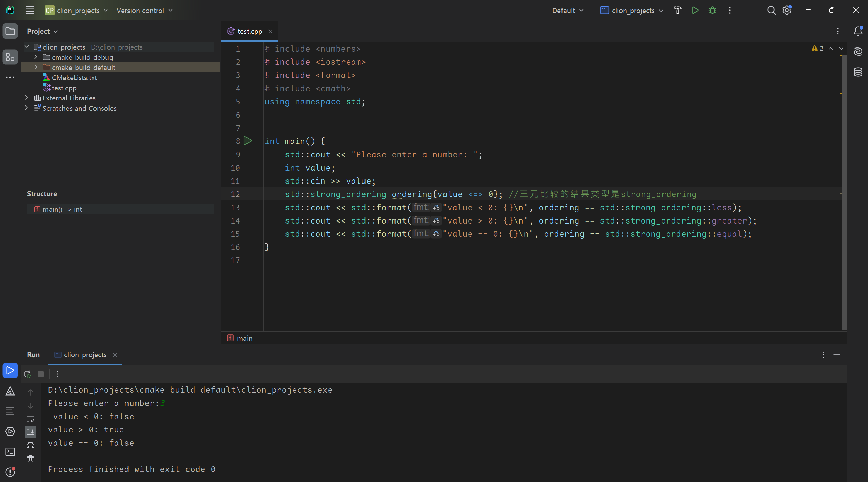The height and width of the screenshot is (482, 868).
Task: Open the CMake tool window icon
Action: point(10,391)
